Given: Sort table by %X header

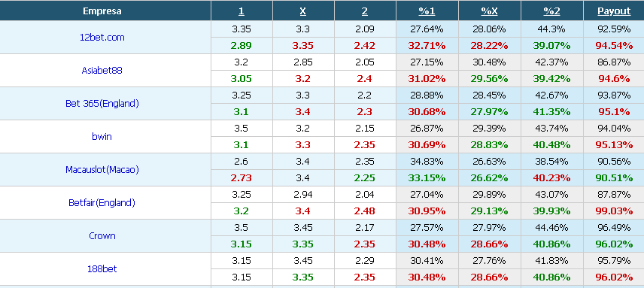Looking at the screenshot, I should [x=489, y=11].
